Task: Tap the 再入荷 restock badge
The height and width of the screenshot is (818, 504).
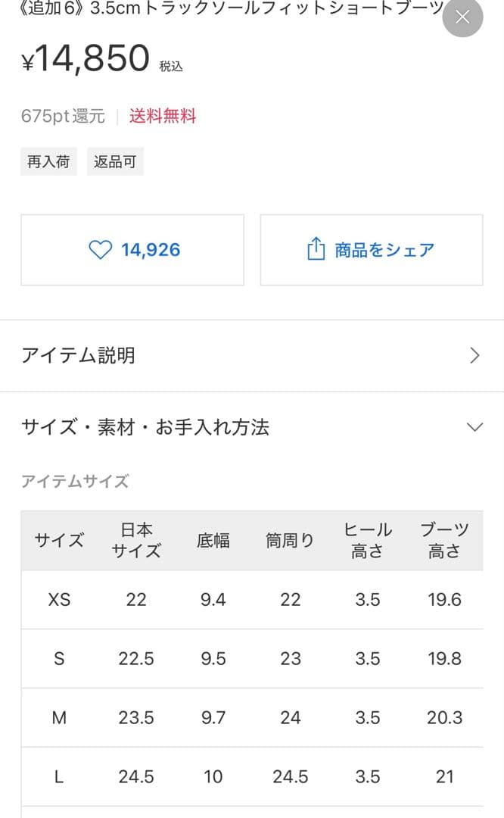Action: click(48, 161)
